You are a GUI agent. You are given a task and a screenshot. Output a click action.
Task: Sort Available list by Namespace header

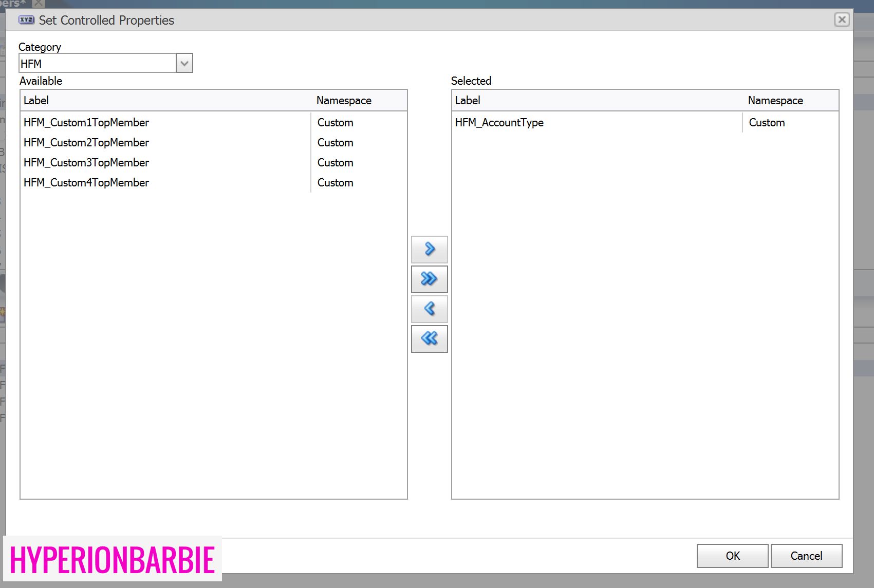[x=344, y=101]
